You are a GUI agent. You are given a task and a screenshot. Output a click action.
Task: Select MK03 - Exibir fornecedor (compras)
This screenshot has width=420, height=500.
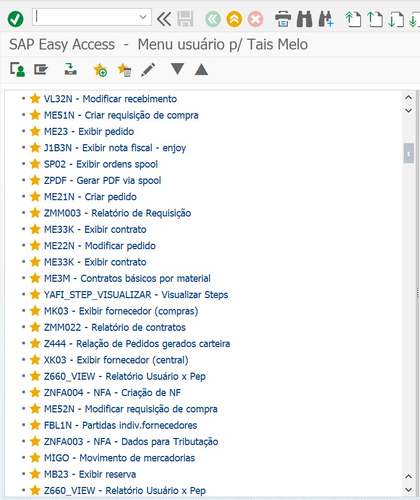click(121, 311)
